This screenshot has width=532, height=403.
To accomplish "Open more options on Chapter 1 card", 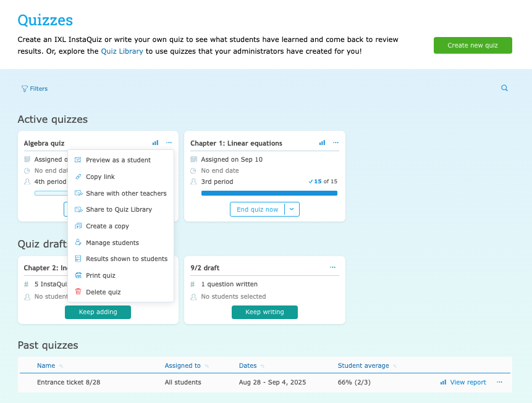I will [x=336, y=143].
